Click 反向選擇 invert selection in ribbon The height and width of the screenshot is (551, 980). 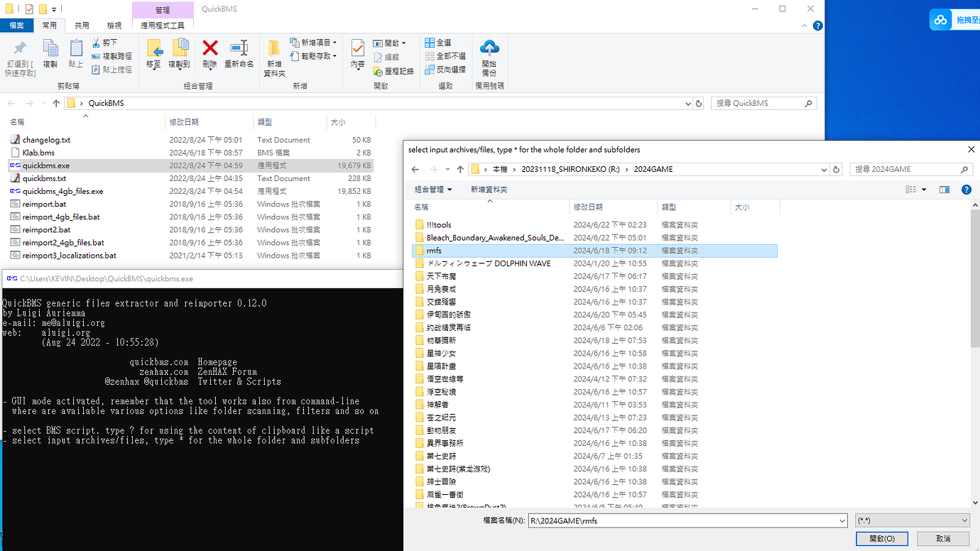click(x=445, y=70)
